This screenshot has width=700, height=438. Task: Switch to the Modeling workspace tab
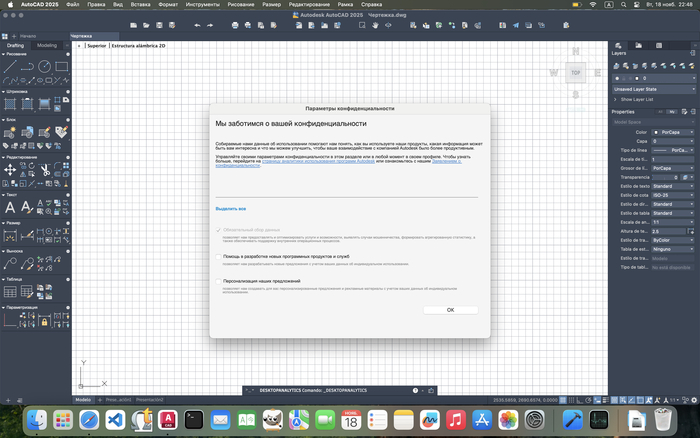(47, 45)
